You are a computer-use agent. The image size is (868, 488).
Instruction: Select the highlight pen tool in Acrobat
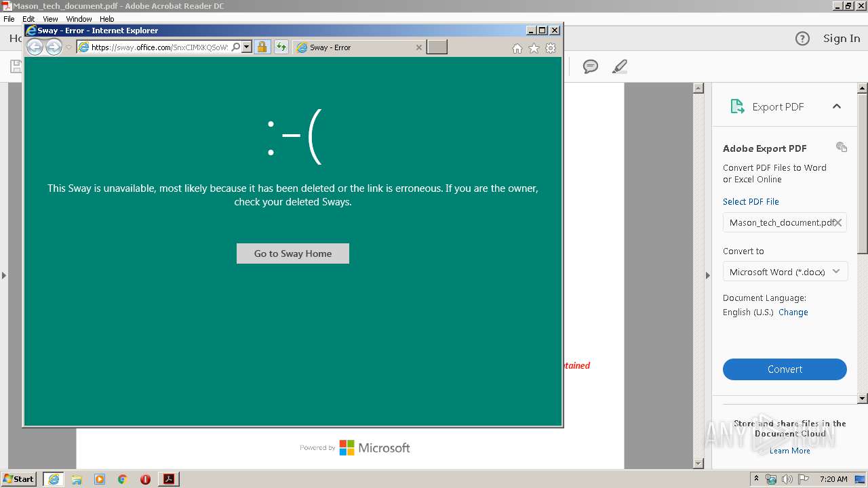(619, 66)
